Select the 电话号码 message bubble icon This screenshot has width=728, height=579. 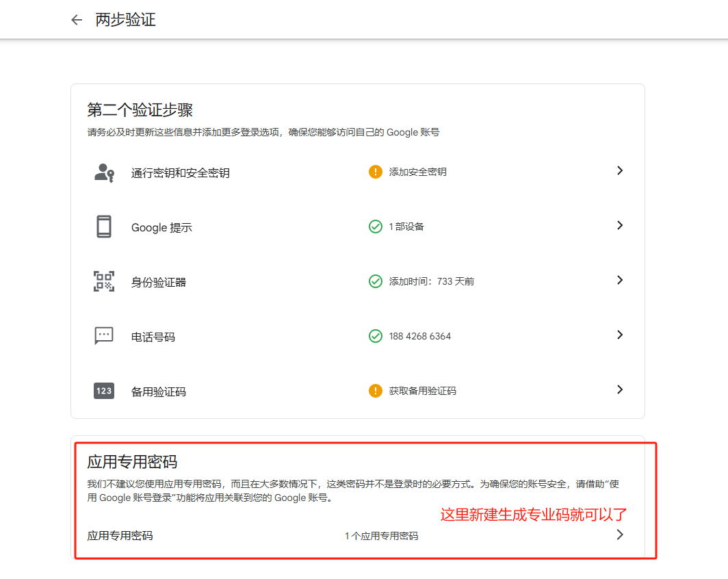[103, 335]
